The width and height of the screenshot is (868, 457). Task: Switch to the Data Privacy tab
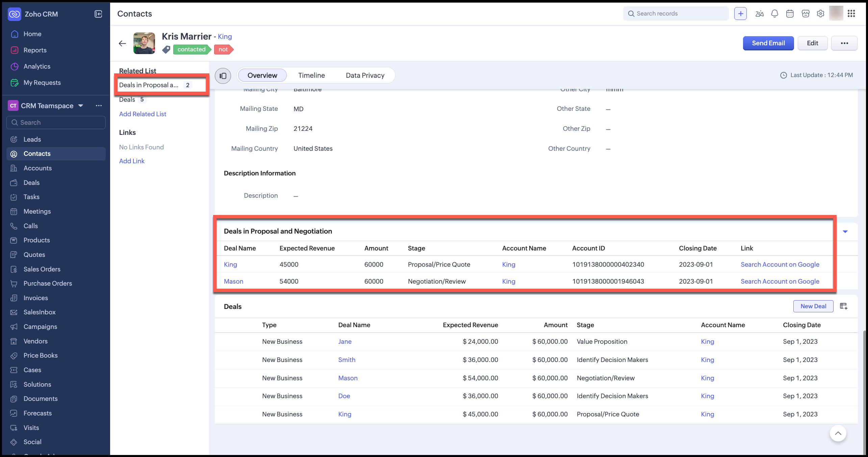click(x=365, y=75)
